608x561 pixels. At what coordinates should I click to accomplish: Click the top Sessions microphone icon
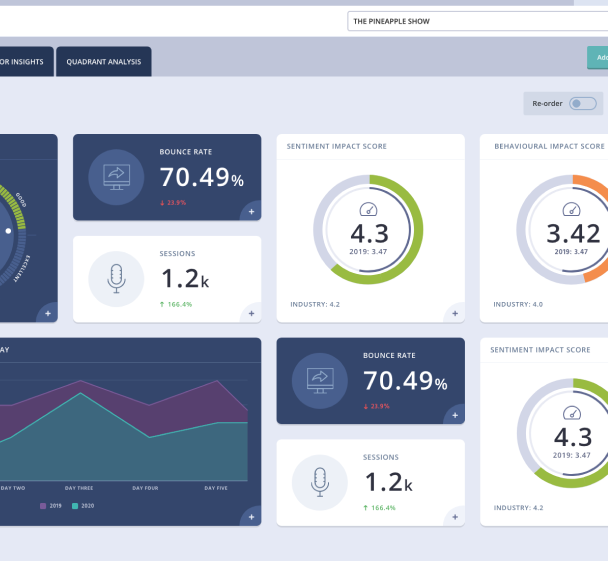coord(116,279)
